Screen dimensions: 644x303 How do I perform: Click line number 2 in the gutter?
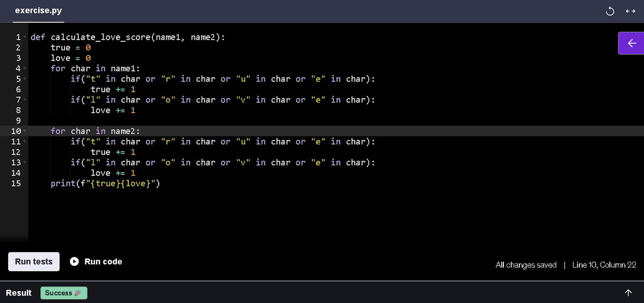pyautogui.click(x=18, y=48)
